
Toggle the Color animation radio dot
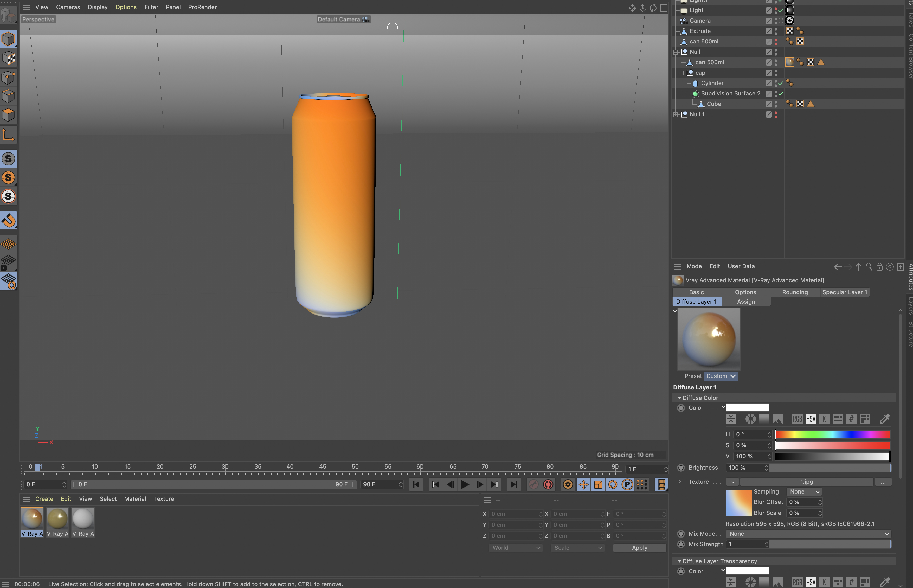681,408
